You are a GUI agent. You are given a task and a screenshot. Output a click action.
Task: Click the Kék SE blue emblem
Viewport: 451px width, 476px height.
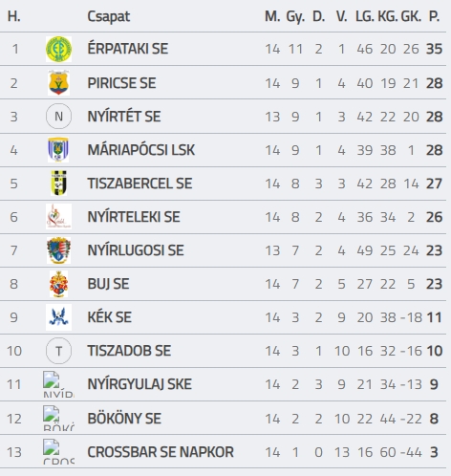point(58,317)
